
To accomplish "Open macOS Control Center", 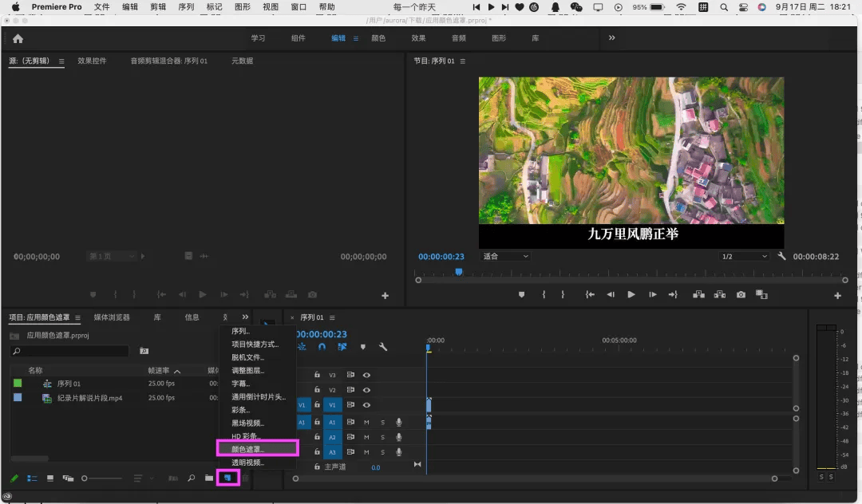I will click(x=743, y=7).
